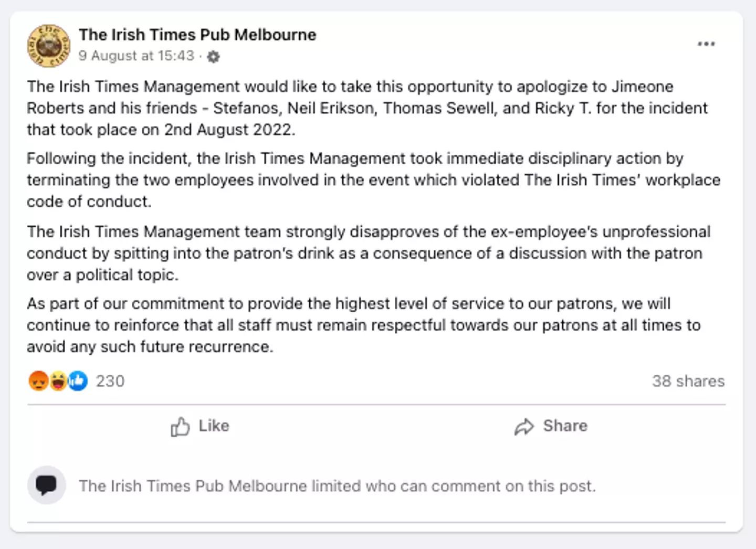Image resolution: width=756 pixels, height=549 pixels.
Task: Open the three-dot post options menu
Action: pyautogui.click(x=706, y=44)
